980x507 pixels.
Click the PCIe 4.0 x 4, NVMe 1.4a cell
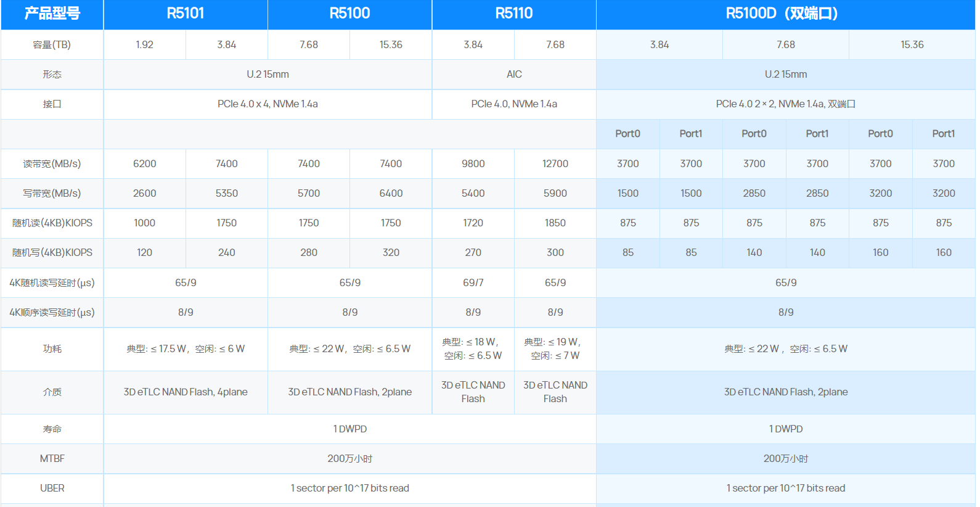(x=267, y=104)
